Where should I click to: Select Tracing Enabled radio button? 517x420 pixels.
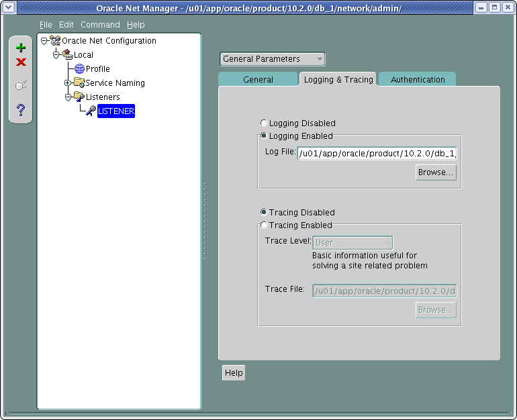click(x=263, y=225)
